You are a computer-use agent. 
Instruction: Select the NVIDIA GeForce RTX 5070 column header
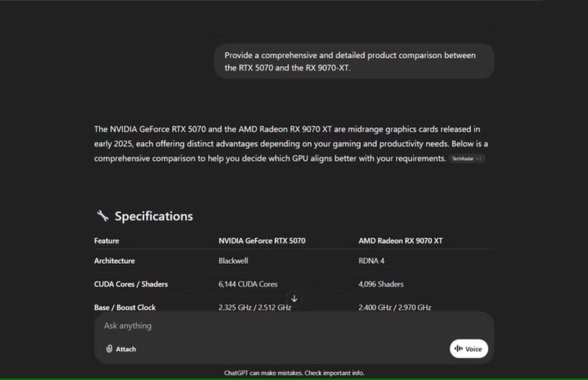click(x=262, y=240)
